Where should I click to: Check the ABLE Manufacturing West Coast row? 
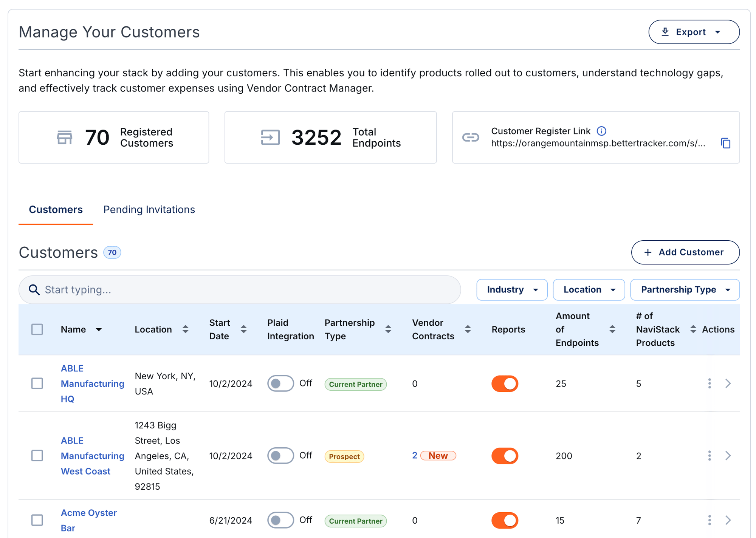coord(37,456)
